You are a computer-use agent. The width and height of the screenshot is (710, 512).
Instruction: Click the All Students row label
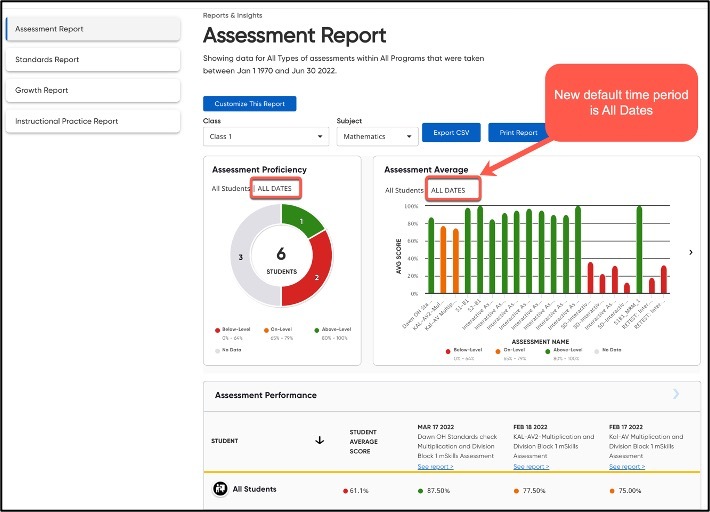click(254, 489)
